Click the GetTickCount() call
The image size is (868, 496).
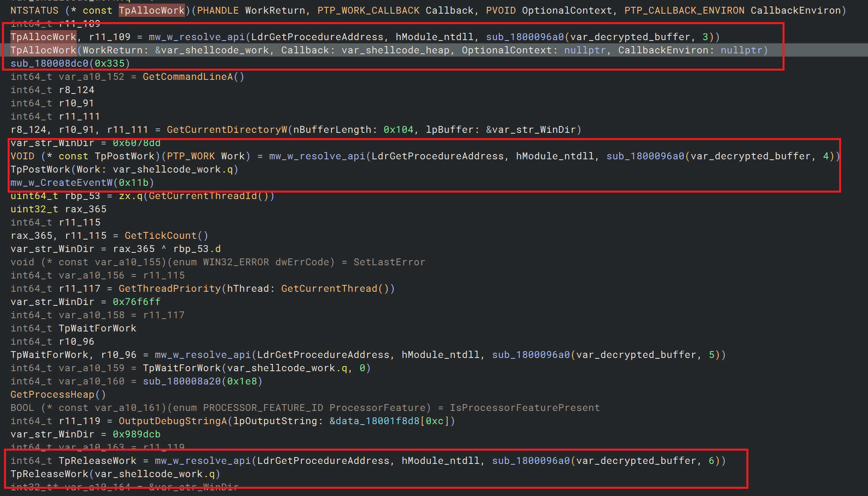point(166,236)
